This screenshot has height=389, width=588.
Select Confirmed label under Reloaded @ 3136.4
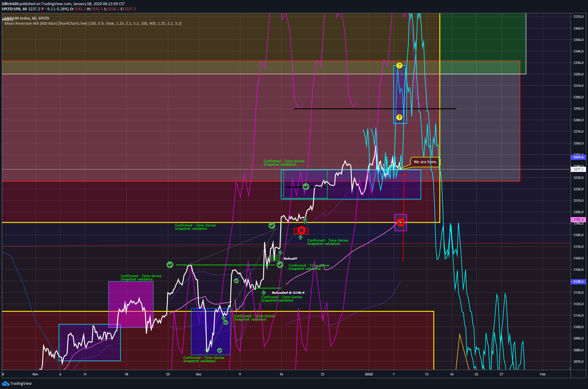coord(282,299)
